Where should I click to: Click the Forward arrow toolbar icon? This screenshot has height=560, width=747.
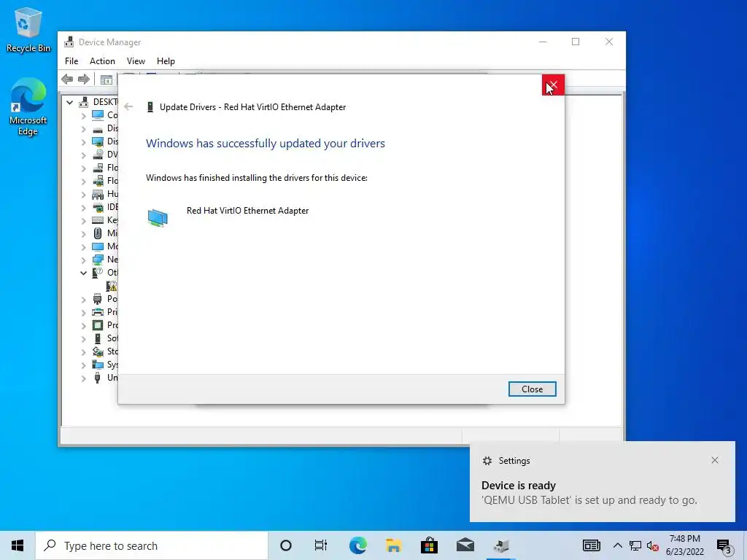coord(84,79)
